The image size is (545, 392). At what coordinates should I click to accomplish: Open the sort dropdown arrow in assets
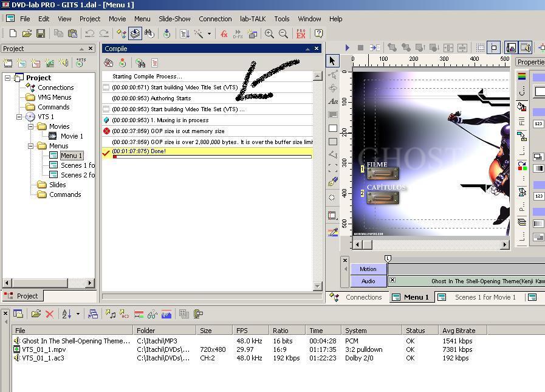click(x=78, y=314)
